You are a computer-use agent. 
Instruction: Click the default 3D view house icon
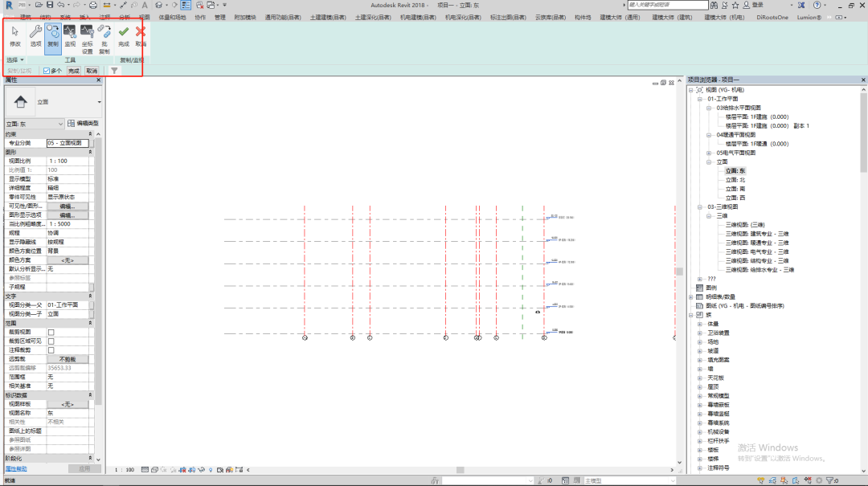point(159,5)
